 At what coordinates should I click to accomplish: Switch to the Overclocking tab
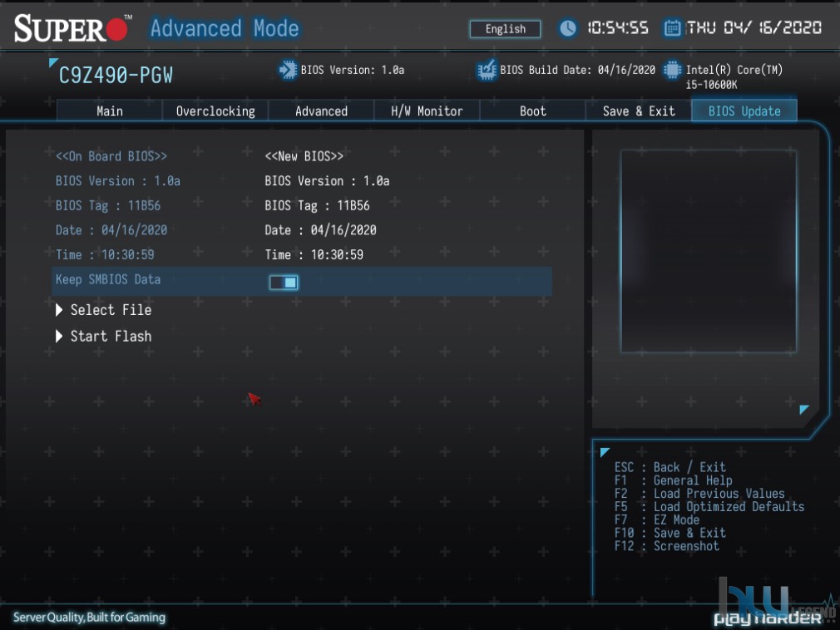pyautogui.click(x=215, y=111)
